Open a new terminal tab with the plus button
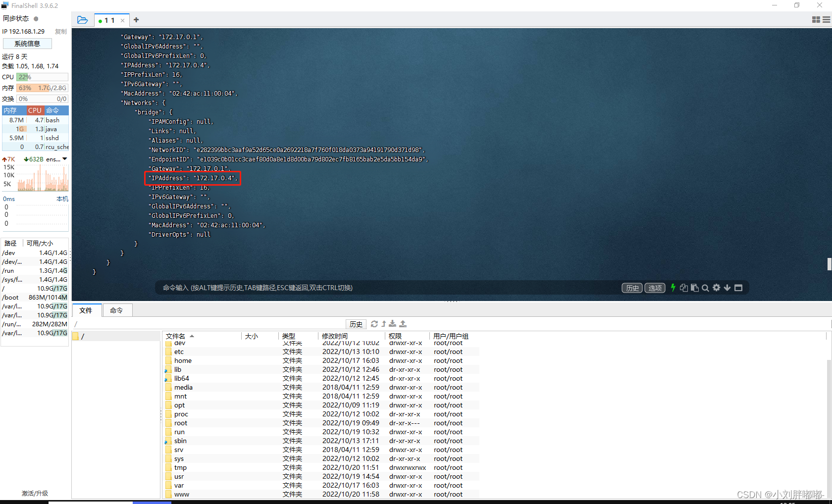Viewport: 832px width, 504px height. tap(136, 20)
